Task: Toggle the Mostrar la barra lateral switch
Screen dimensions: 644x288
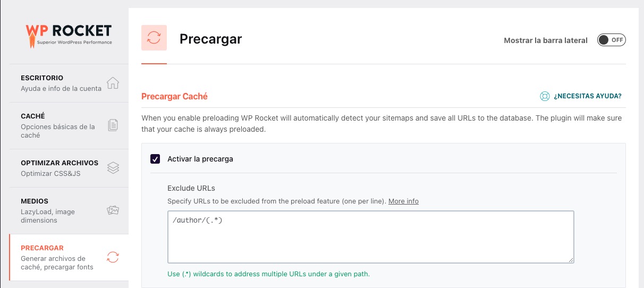Action: 611,40
